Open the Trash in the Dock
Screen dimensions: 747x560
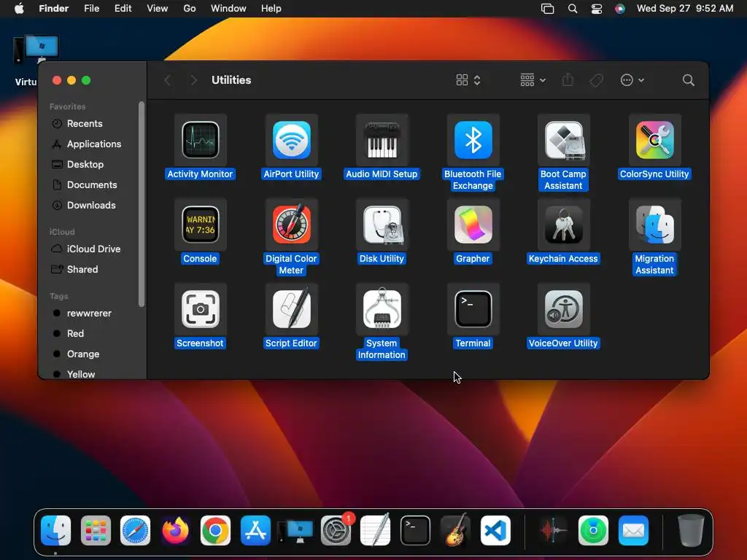691,531
